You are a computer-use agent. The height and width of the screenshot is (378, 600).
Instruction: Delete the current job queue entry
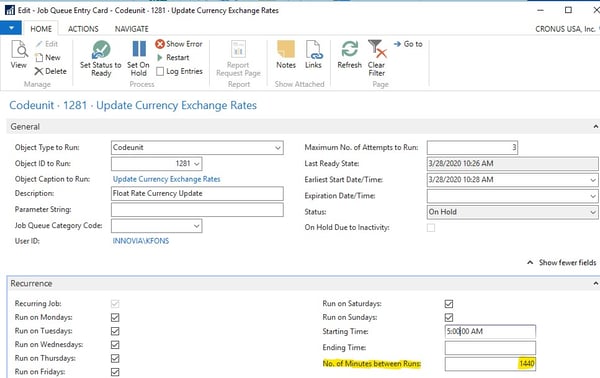point(50,71)
